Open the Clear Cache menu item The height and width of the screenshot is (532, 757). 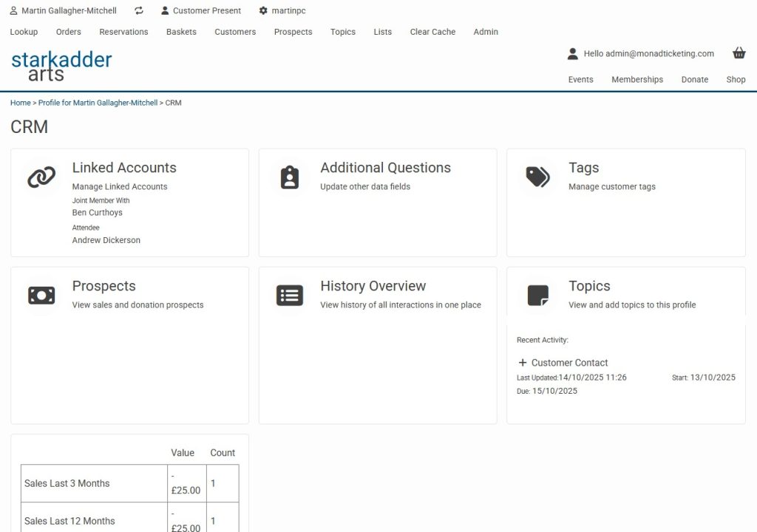[432, 32]
